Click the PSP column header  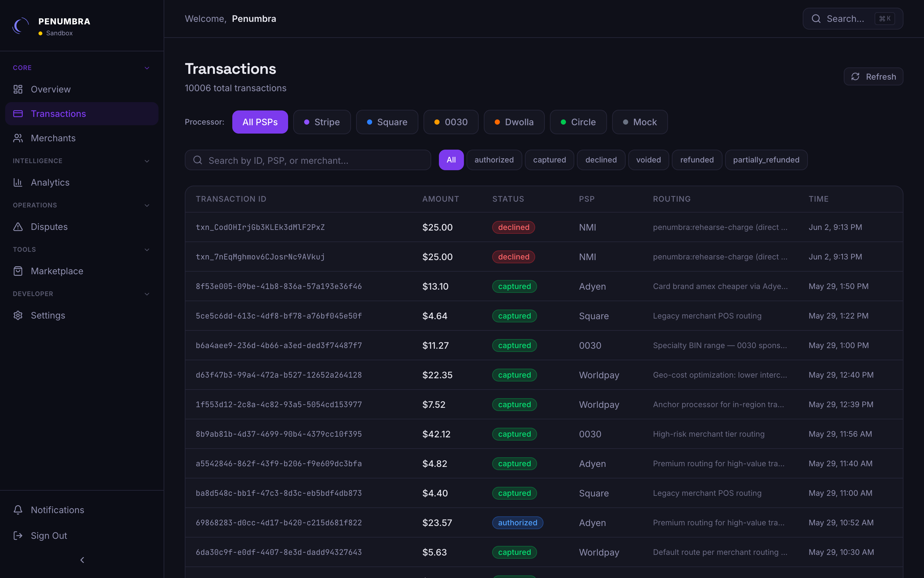coord(586,199)
